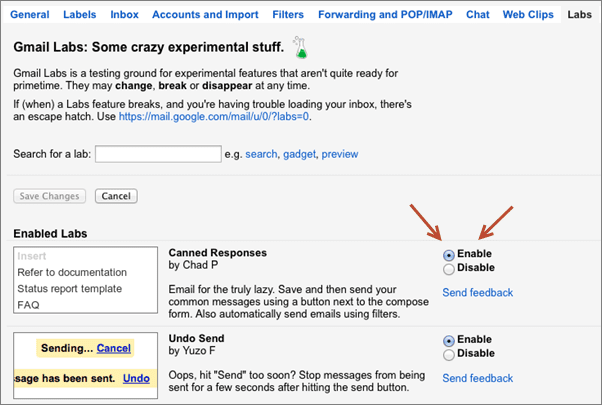Click the 'preview' example link

[340, 154]
